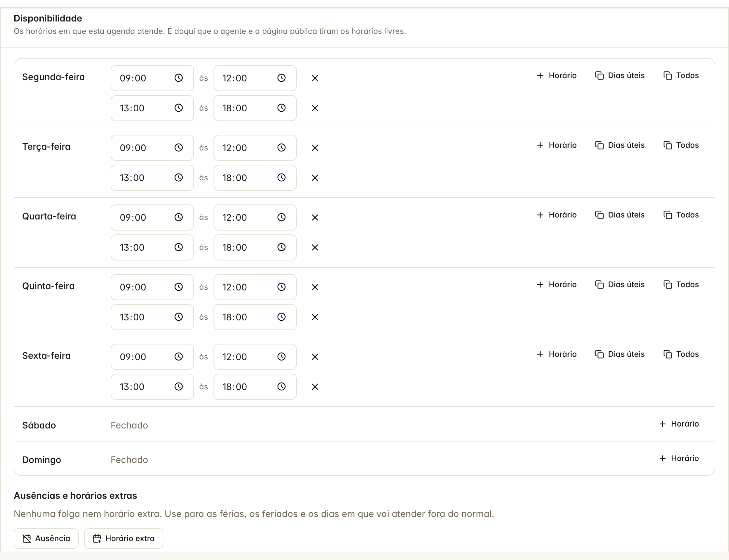Delete Quarta-feira 13:00–18:00 time range
This screenshot has width=729, height=560.
pos(315,247)
